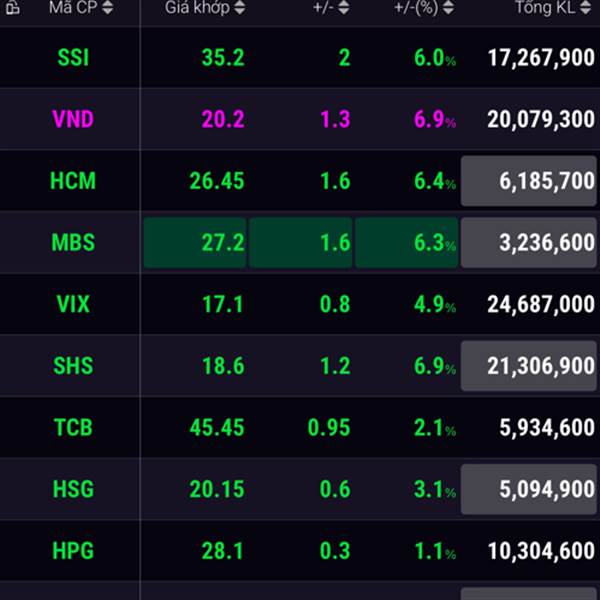Image resolution: width=600 pixels, height=600 pixels.
Task: Click the Giá khớp column header text
Action: tap(197, 7)
